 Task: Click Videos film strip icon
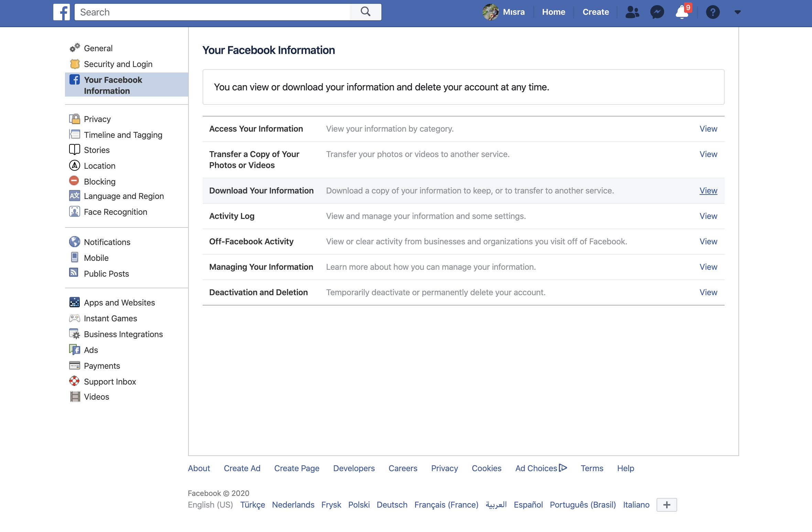click(75, 397)
